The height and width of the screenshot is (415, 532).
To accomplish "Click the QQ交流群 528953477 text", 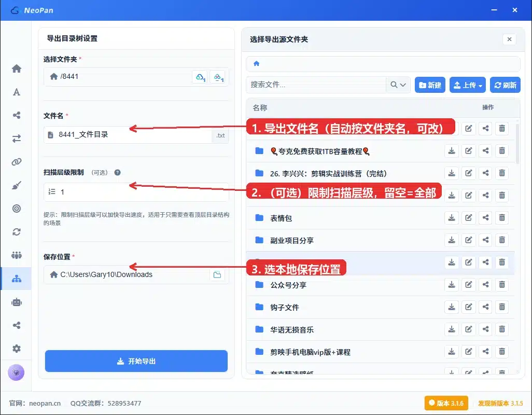I will click(106, 403).
